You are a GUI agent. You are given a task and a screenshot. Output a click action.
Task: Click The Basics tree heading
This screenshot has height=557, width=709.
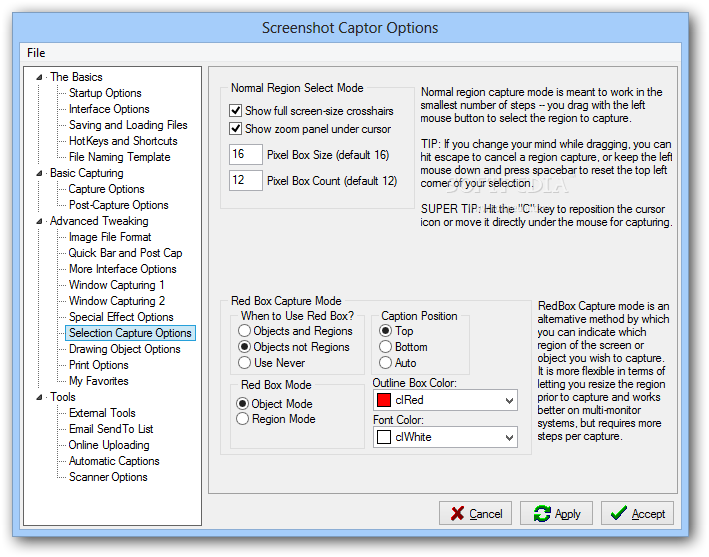click(x=76, y=77)
